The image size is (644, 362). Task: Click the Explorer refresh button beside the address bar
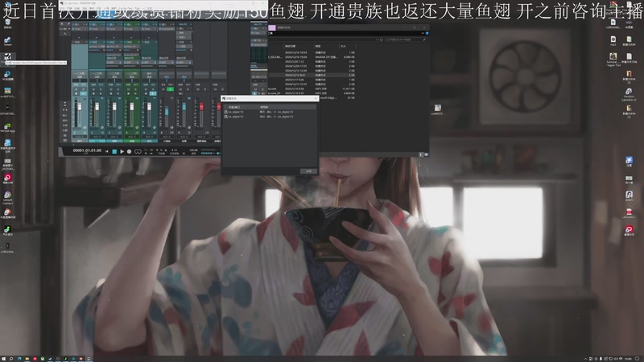(381, 39)
